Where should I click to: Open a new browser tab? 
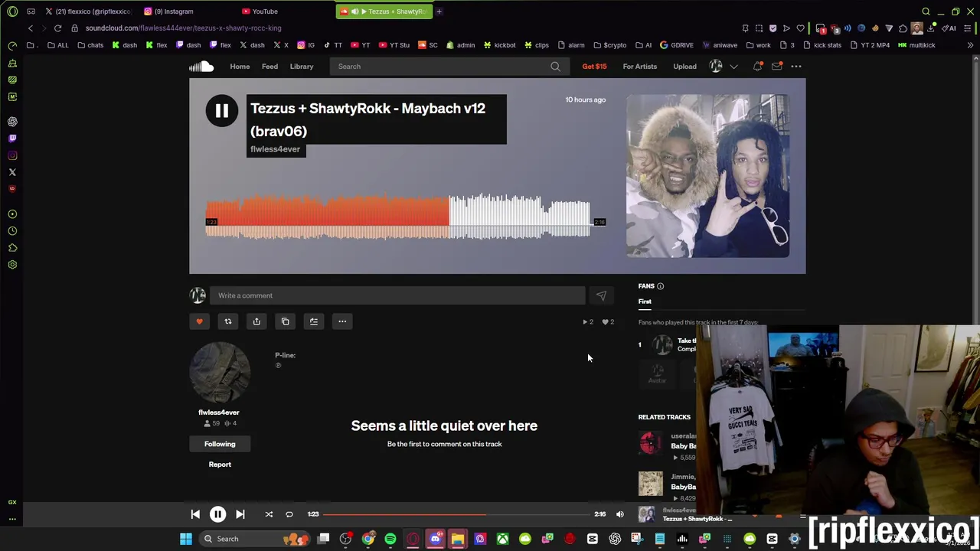pyautogui.click(x=439, y=11)
